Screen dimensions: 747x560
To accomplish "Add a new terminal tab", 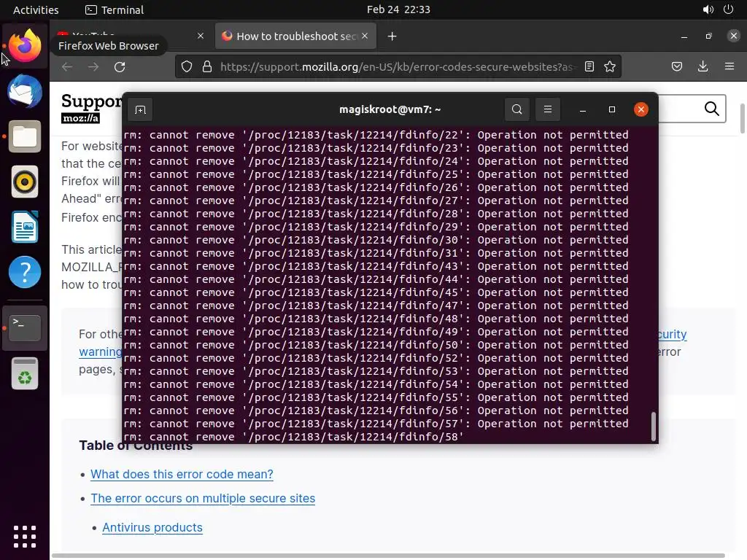I will [x=140, y=110].
